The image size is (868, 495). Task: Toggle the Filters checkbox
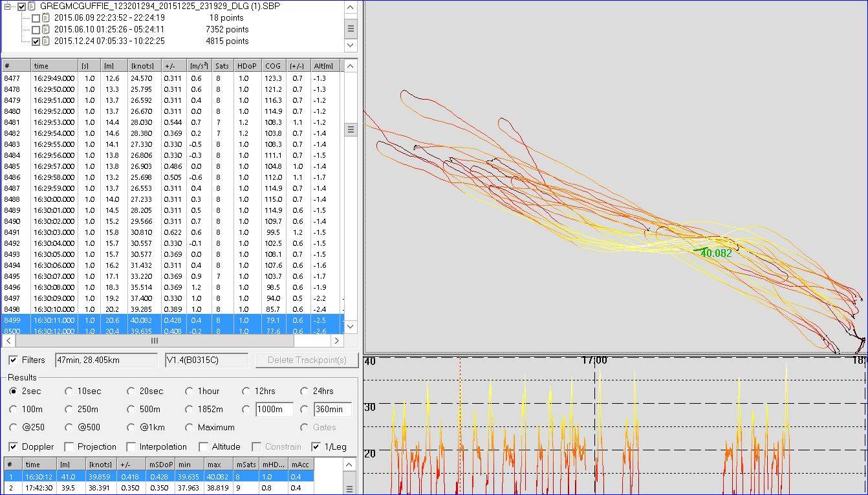click(x=13, y=360)
